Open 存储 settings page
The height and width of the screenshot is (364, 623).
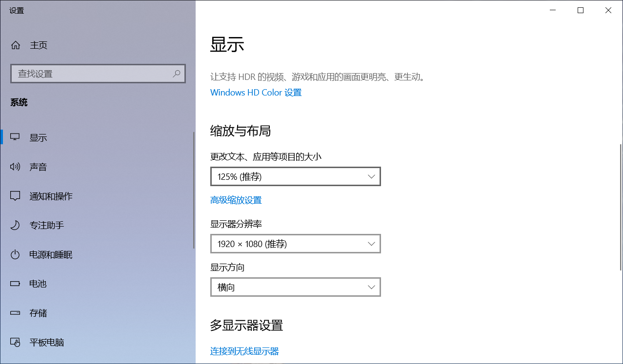coord(98,313)
